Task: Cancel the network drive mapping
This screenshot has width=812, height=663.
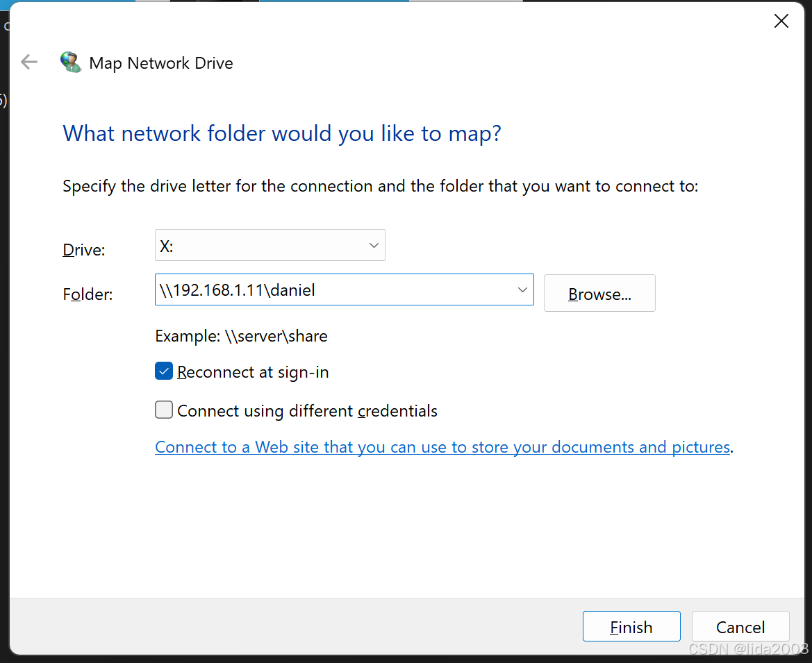Action: (x=740, y=627)
